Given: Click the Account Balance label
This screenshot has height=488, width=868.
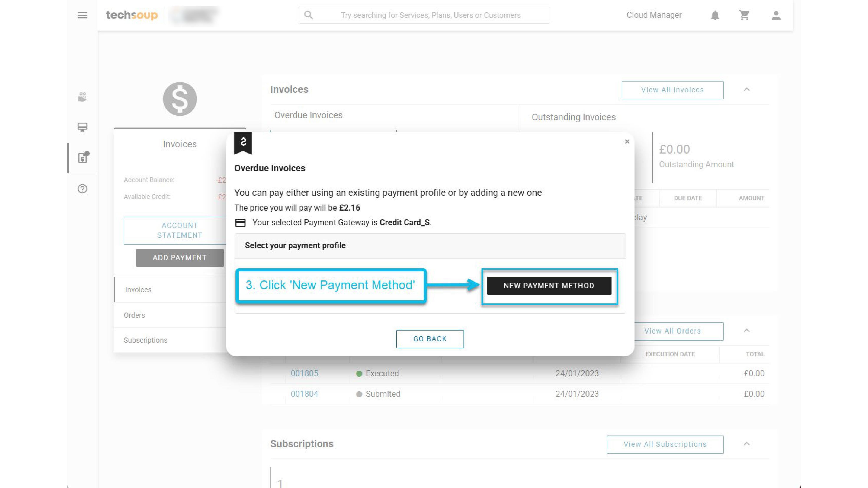Looking at the screenshot, I should pos(149,180).
